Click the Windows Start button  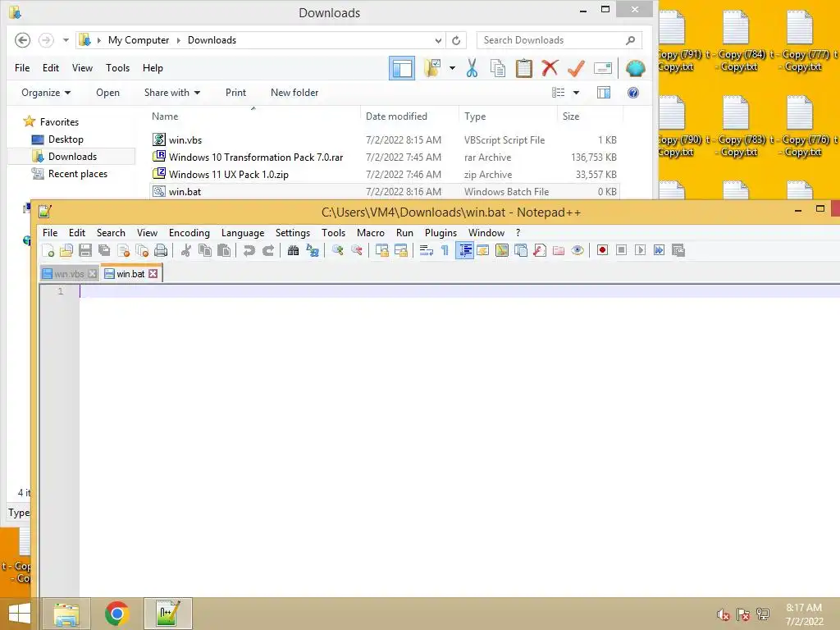point(20,614)
